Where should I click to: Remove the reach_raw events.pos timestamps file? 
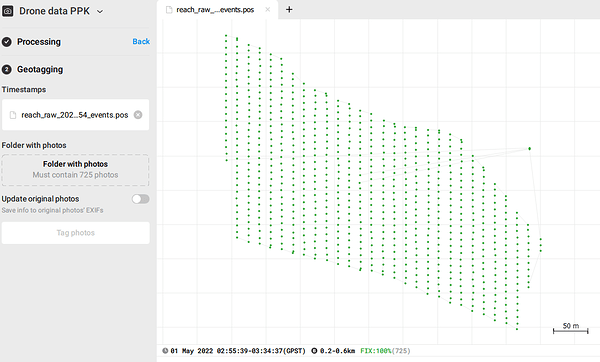[138, 115]
